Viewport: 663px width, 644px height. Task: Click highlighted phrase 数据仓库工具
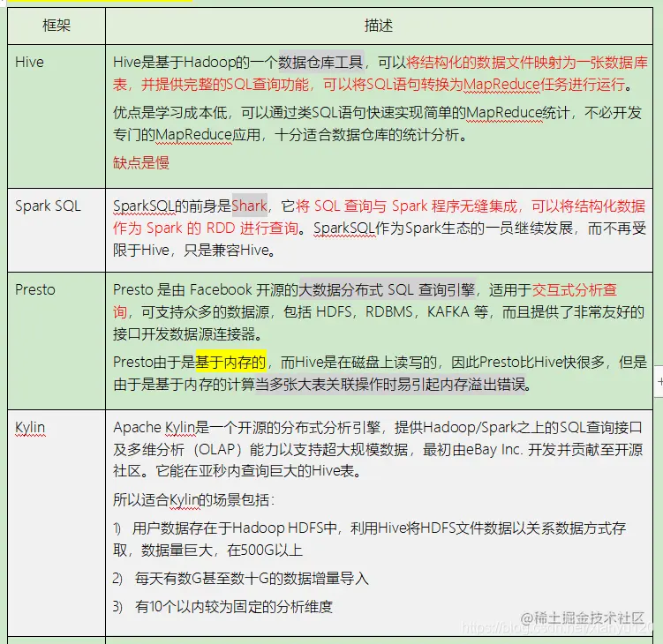click(x=320, y=62)
